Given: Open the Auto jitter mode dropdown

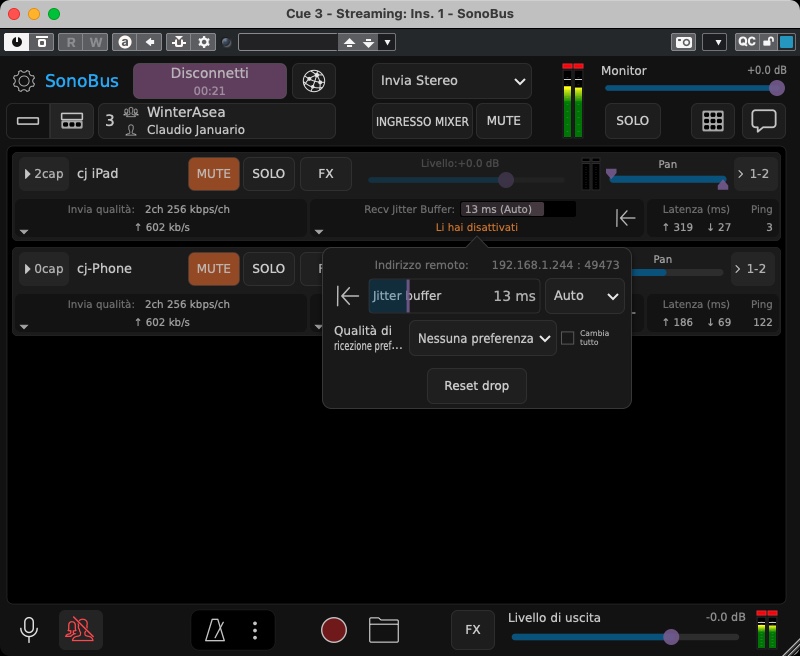Looking at the screenshot, I should pyautogui.click(x=584, y=296).
